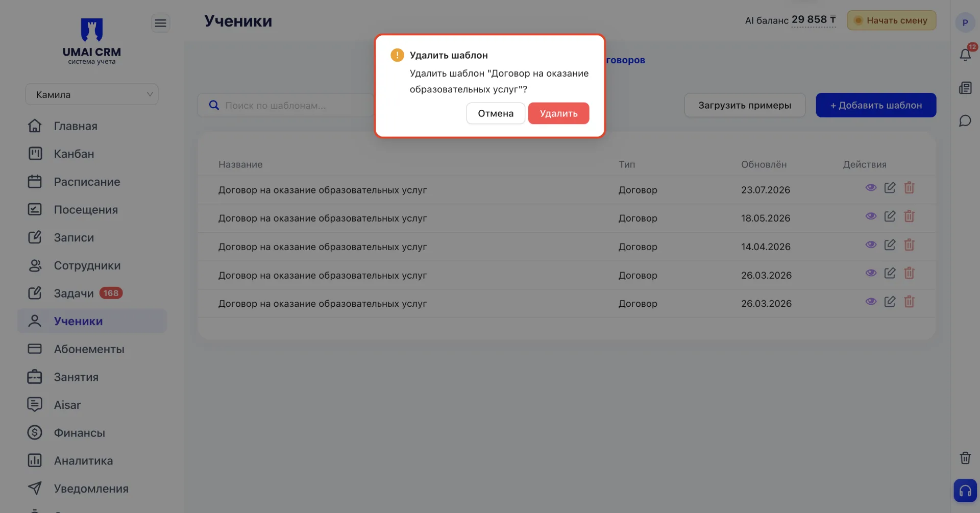Delete the template updated 18.05.2026
Image resolution: width=980 pixels, height=513 pixels.
click(910, 216)
